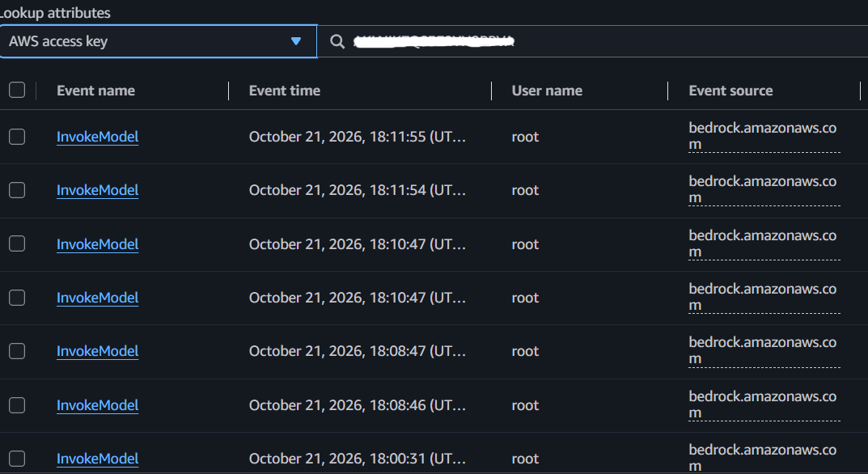Click the search magnifier icon in lookup field
The height and width of the screenshot is (474, 868).
337,41
